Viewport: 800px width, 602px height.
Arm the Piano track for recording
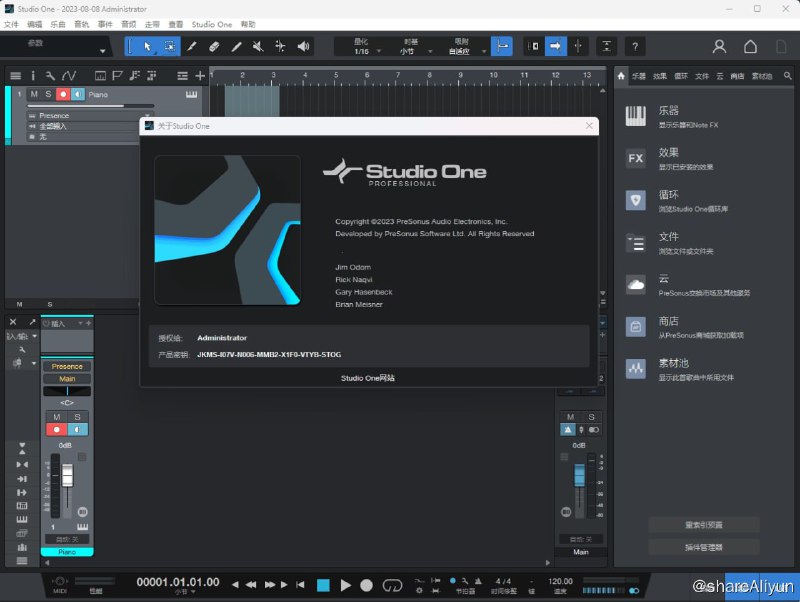[63, 94]
